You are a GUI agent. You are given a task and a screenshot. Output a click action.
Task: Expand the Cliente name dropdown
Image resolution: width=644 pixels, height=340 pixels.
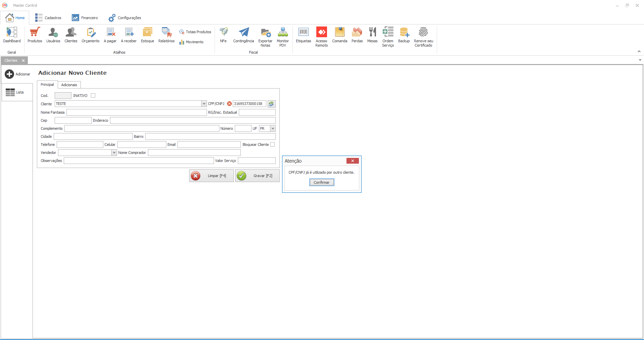pyautogui.click(x=204, y=104)
